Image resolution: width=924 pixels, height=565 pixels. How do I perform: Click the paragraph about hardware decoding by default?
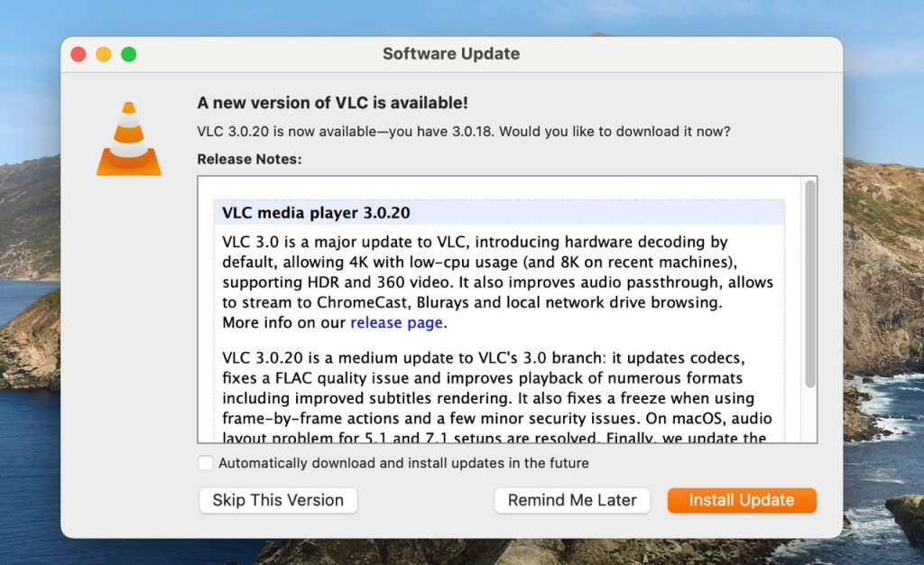(x=496, y=272)
